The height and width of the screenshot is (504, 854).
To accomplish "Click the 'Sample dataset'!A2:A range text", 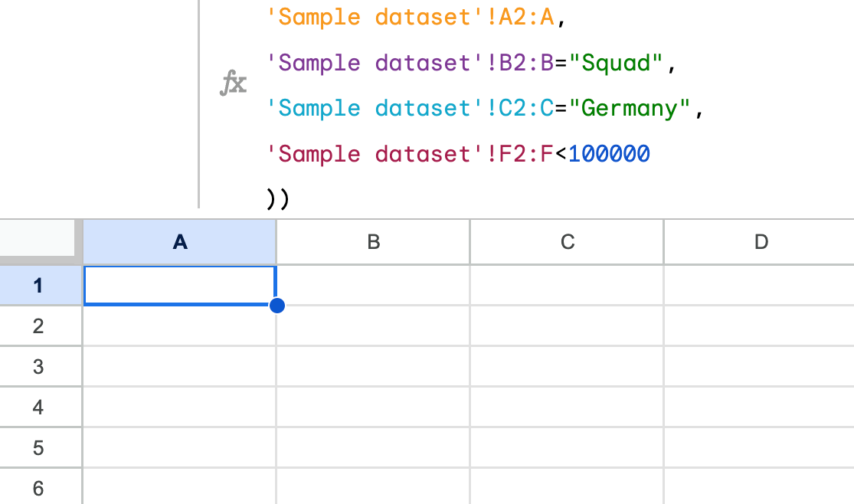I will tap(410, 18).
